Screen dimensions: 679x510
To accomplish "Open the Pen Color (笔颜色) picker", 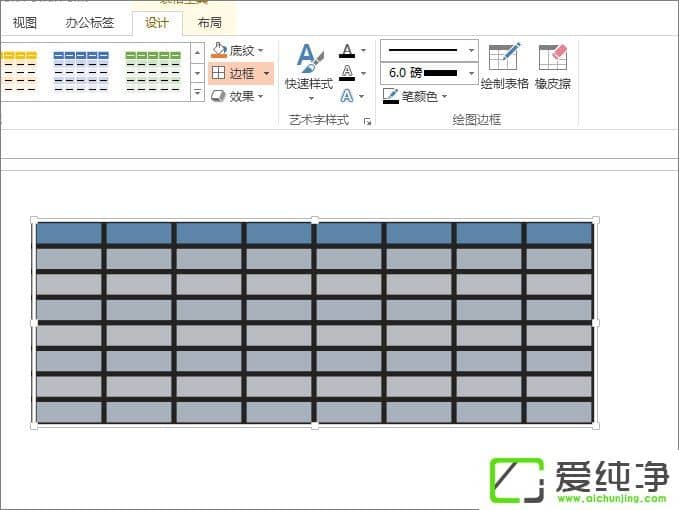I will click(416, 96).
